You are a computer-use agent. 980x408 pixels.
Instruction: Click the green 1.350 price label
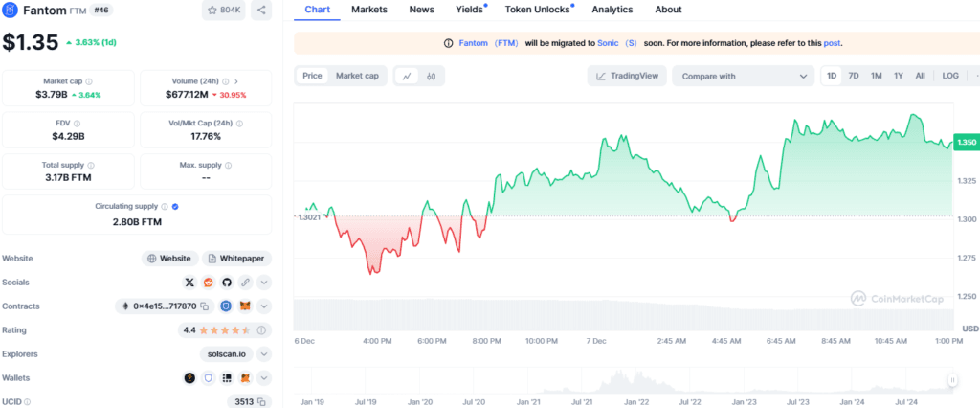pos(965,143)
